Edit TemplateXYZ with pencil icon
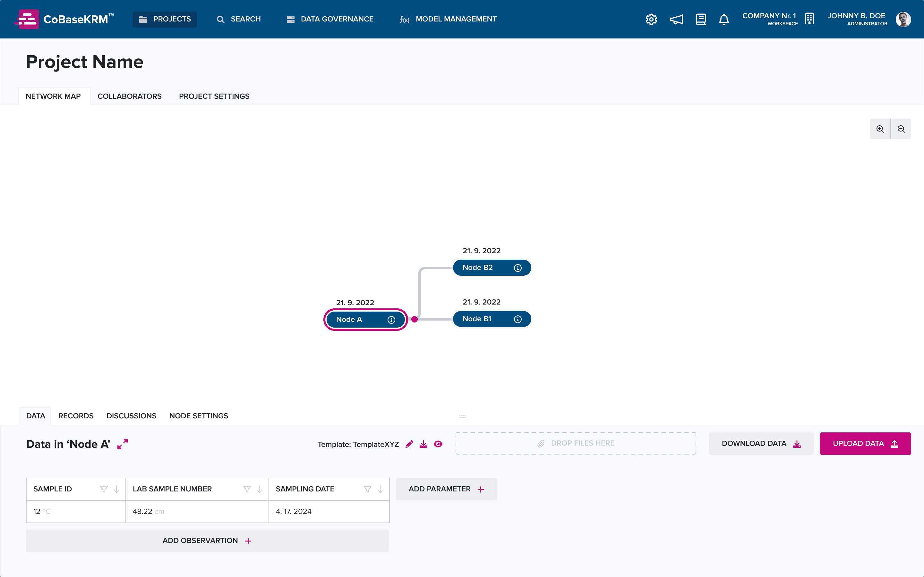This screenshot has height=577, width=924. coord(409,444)
